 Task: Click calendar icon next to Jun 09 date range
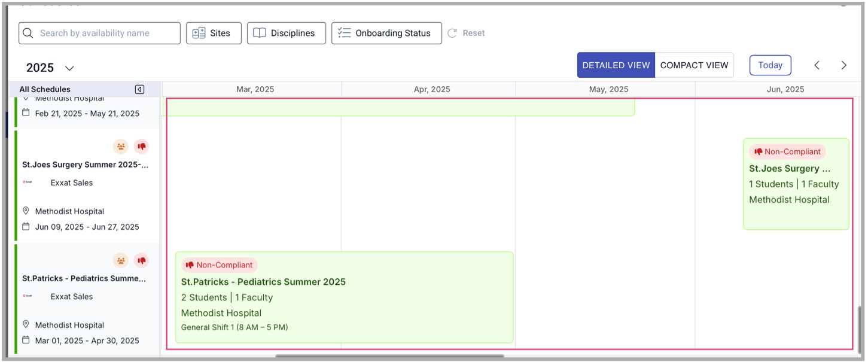click(x=26, y=226)
